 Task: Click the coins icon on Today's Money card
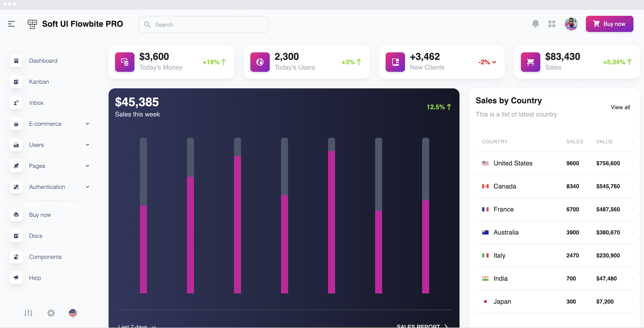pyautogui.click(x=124, y=62)
